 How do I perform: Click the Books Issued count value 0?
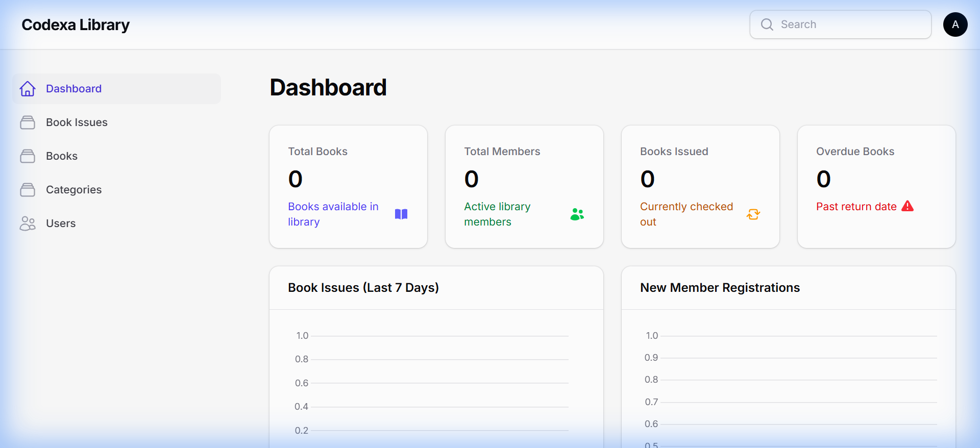click(x=648, y=179)
